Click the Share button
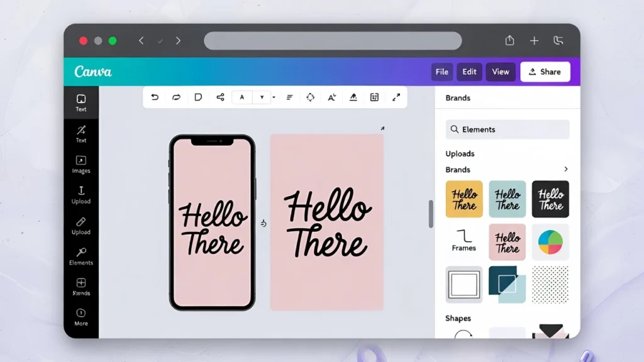The width and height of the screenshot is (644, 362). pos(545,72)
